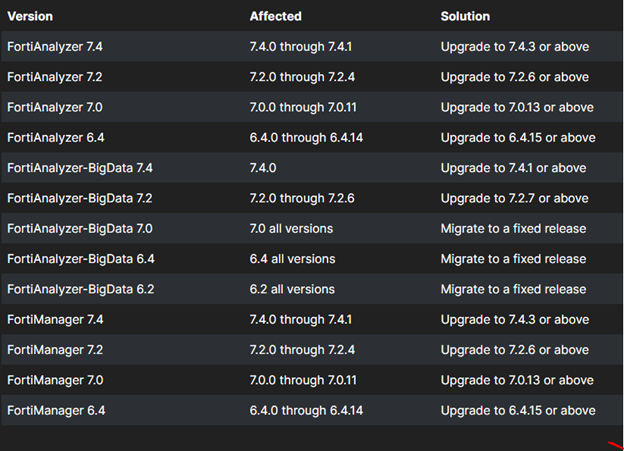Image resolution: width=624 pixels, height=451 pixels.
Task: Click the Version column header
Action: [30, 16]
